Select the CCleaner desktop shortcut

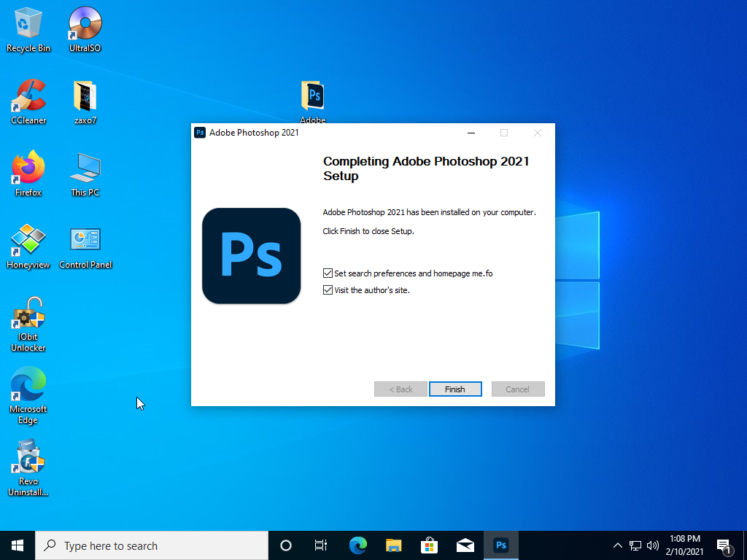point(28,102)
